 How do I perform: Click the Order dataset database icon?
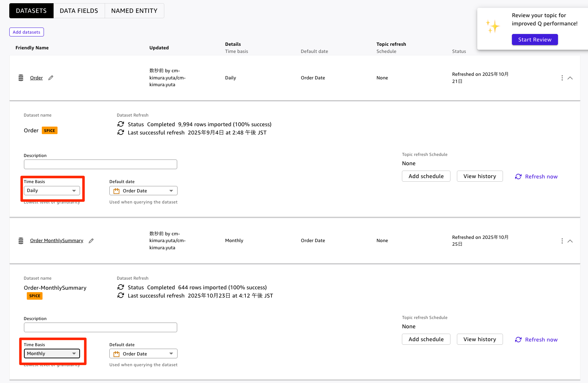(x=21, y=78)
